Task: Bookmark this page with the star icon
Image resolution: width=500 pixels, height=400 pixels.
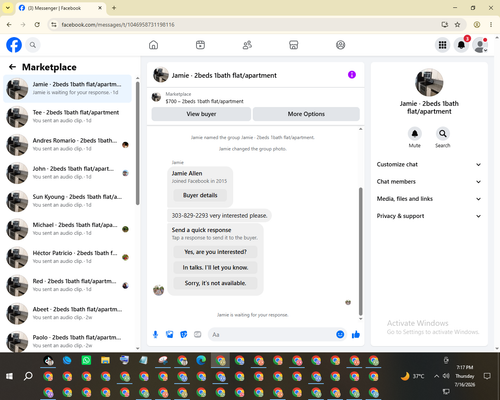Action: pos(457,25)
